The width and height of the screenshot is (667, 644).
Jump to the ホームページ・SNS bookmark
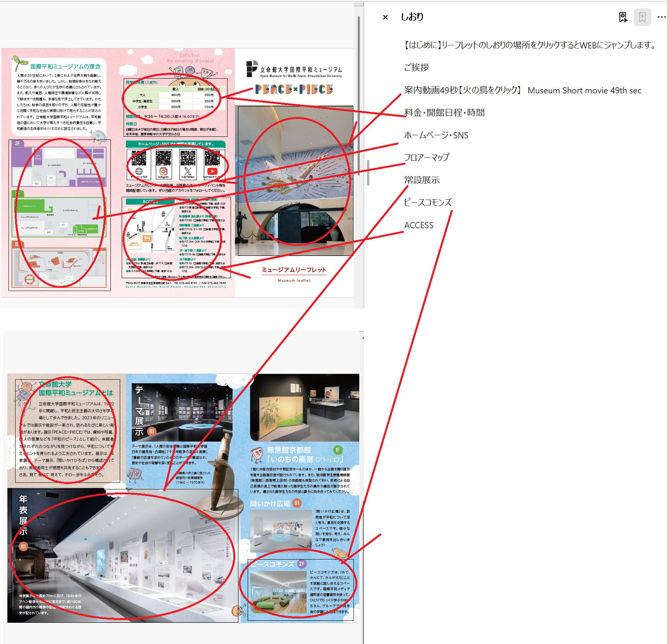point(436,135)
